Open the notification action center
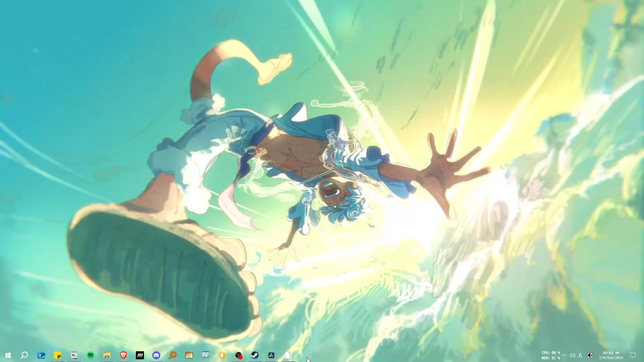644x362 pixels. tap(633, 355)
